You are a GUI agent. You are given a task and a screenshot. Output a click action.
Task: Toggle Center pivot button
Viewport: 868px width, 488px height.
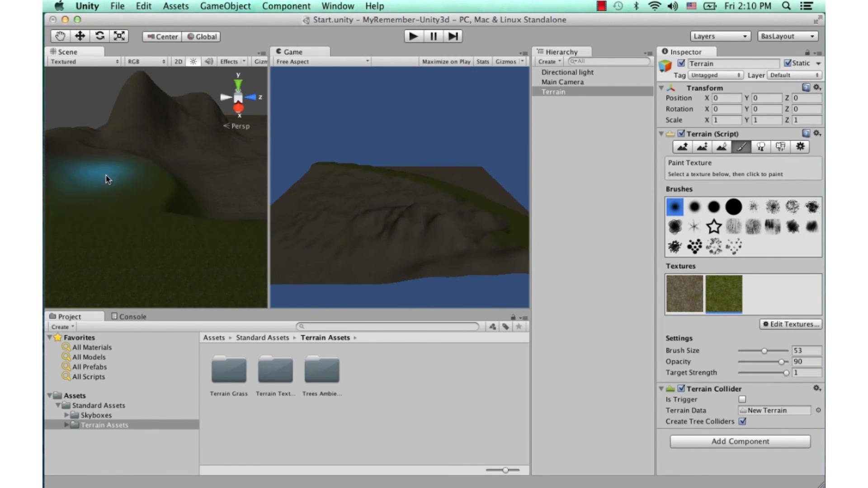[162, 37]
